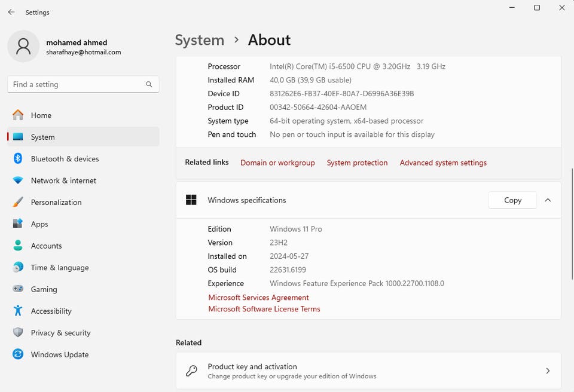Viewport: 574px width, 392px height.
Task: Open Time & language settings
Action: (x=83, y=267)
